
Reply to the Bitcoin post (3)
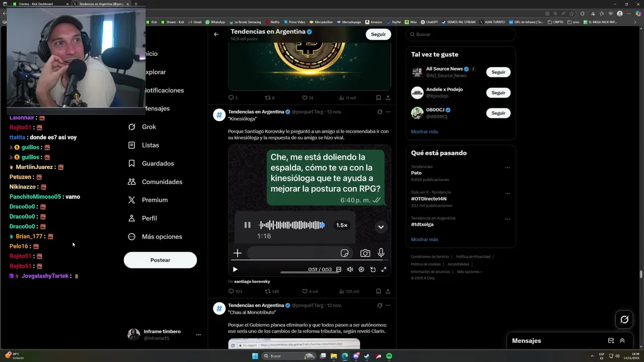233,98
